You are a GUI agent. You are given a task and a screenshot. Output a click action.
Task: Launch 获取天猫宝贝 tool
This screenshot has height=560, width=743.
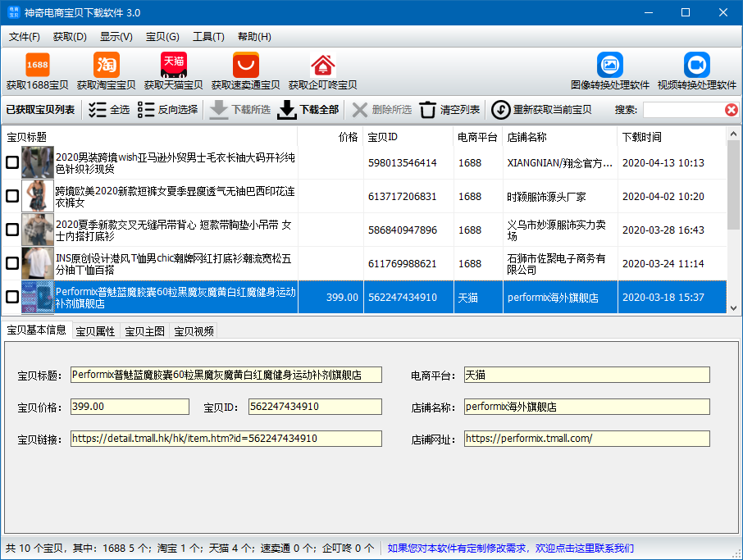[x=173, y=71]
